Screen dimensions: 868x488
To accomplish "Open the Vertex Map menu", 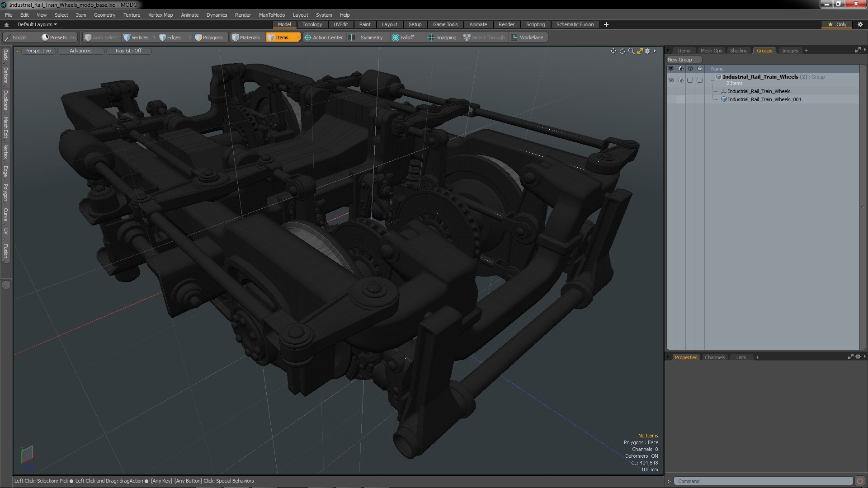I will [160, 15].
